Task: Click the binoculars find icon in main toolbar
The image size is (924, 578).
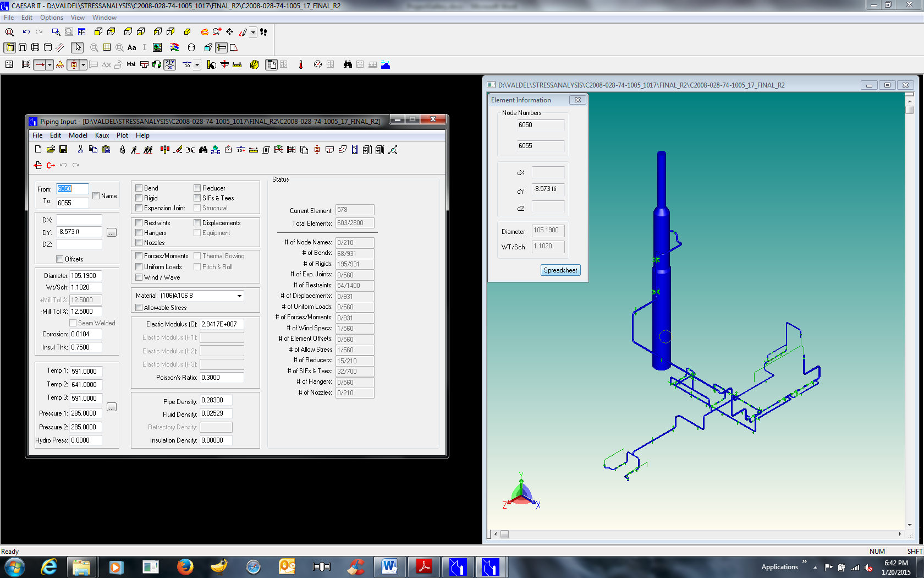Action: pyautogui.click(x=348, y=64)
